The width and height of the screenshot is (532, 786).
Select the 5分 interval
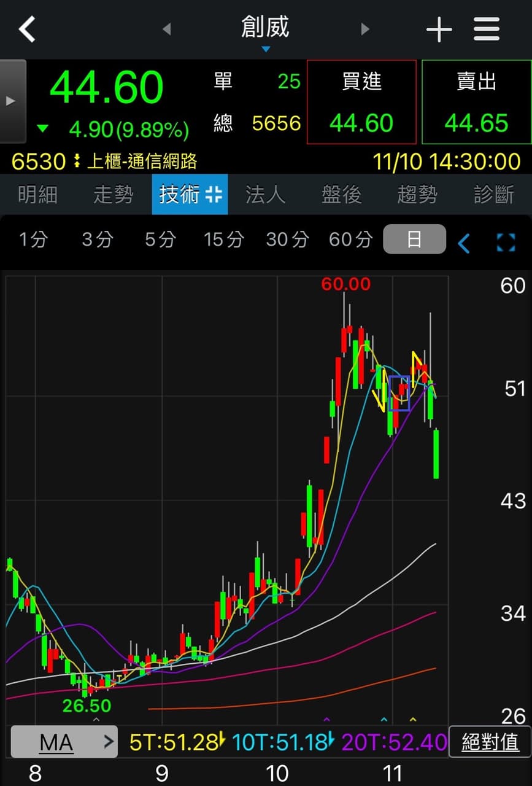[160, 239]
